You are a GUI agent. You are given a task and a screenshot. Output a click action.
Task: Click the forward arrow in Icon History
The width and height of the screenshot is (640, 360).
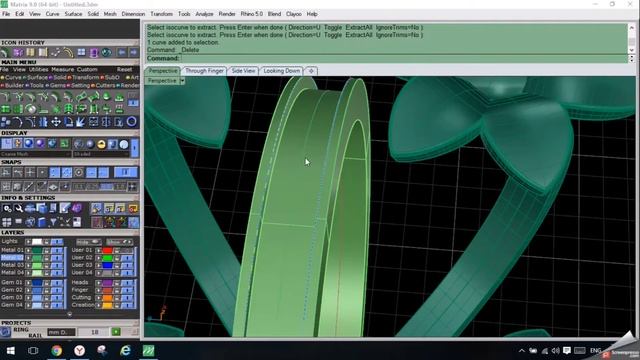(134, 53)
